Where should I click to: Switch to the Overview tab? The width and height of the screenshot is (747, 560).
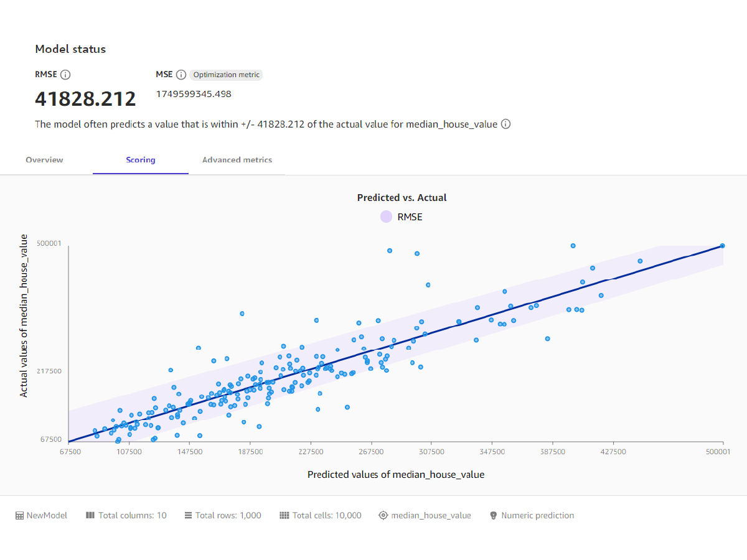click(44, 160)
